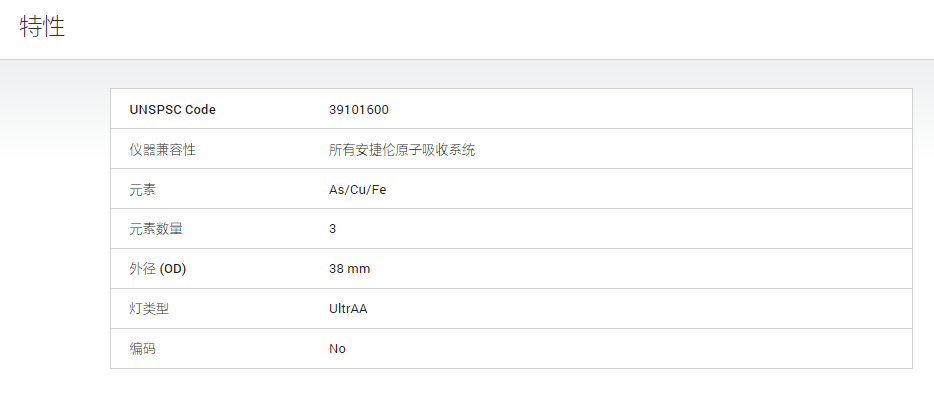Click the value 39101600
This screenshot has height=419, width=934.
(359, 110)
